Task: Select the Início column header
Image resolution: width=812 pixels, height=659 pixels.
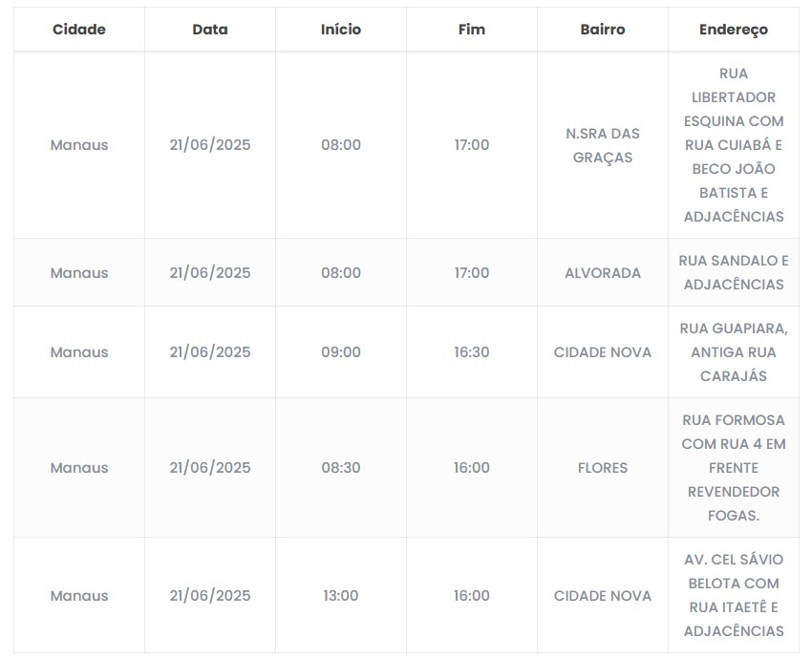Action: pos(341,30)
